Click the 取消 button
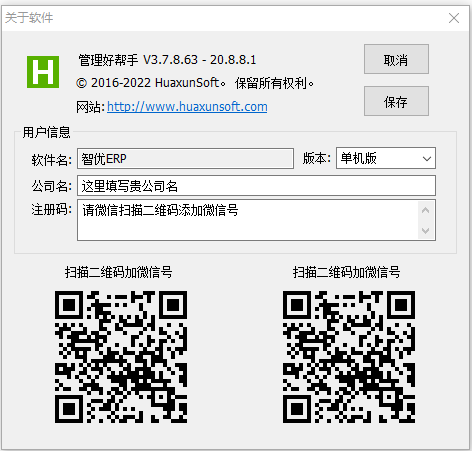This screenshot has width=472, height=451. (x=396, y=59)
